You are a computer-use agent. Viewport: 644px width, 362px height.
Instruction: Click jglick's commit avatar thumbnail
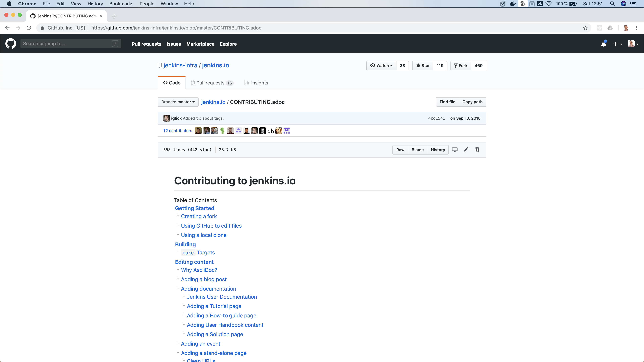tap(167, 118)
